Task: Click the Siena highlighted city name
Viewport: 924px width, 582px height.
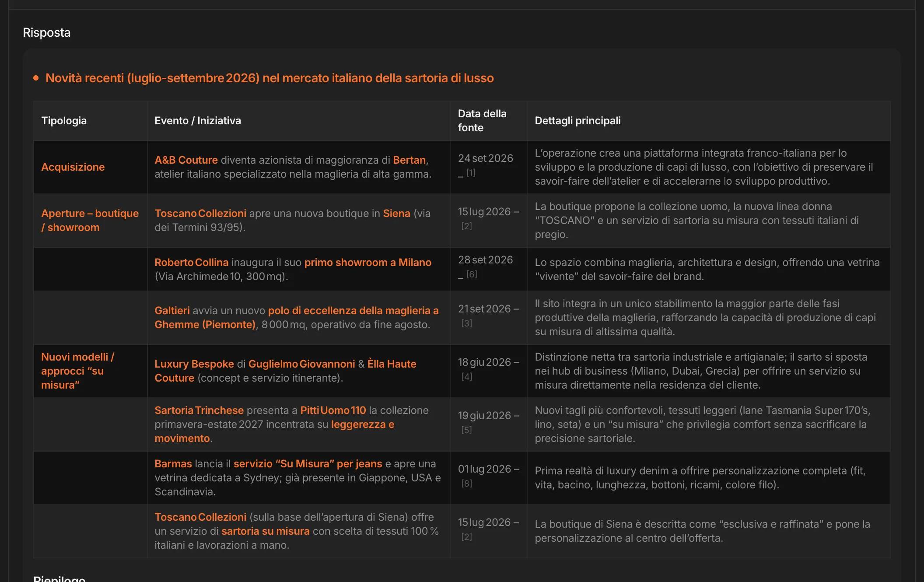Action: coord(396,214)
